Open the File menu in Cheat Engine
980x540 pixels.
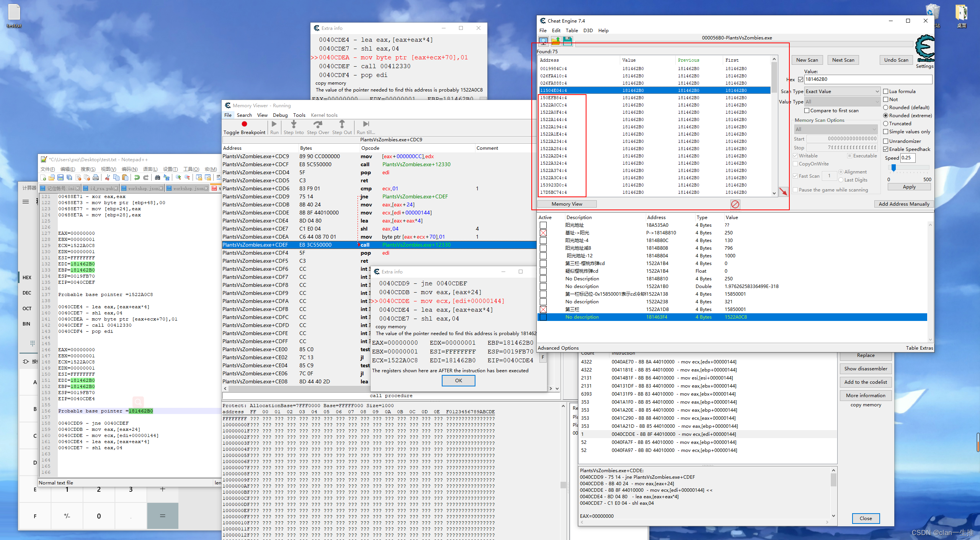543,31
